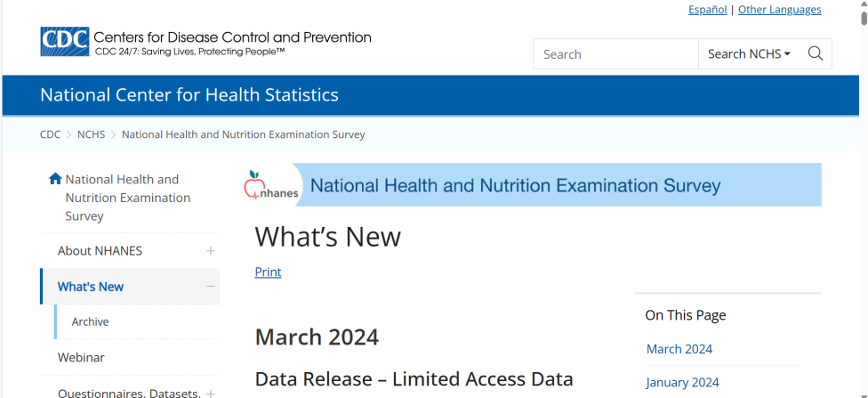Go to NCHS breadcrumb link
868x398 pixels.
(x=91, y=134)
